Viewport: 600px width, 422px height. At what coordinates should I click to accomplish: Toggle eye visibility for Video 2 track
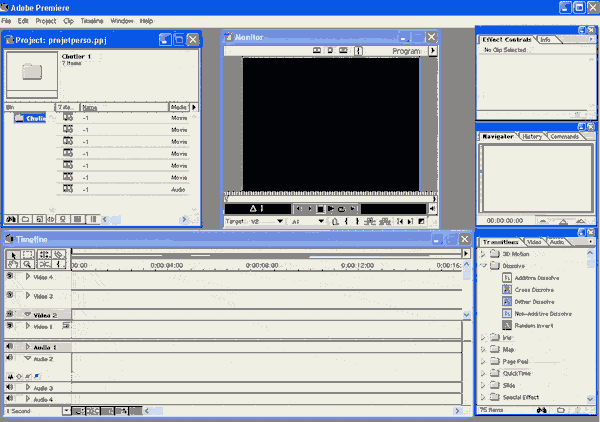pyautogui.click(x=10, y=314)
